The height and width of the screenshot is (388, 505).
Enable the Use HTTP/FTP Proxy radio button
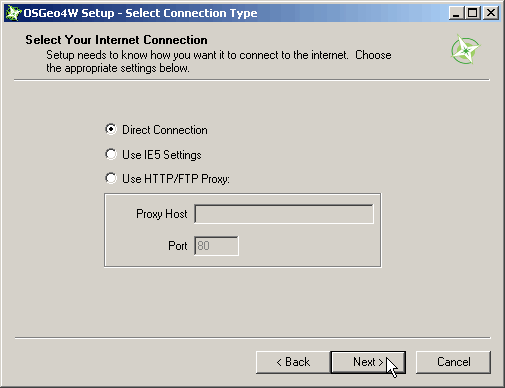(x=111, y=178)
